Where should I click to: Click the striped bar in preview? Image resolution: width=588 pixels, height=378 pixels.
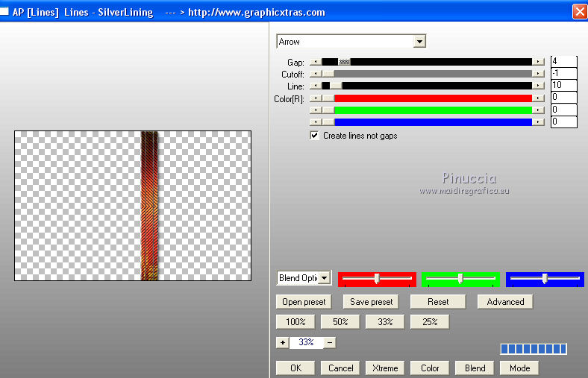tap(150, 206)
